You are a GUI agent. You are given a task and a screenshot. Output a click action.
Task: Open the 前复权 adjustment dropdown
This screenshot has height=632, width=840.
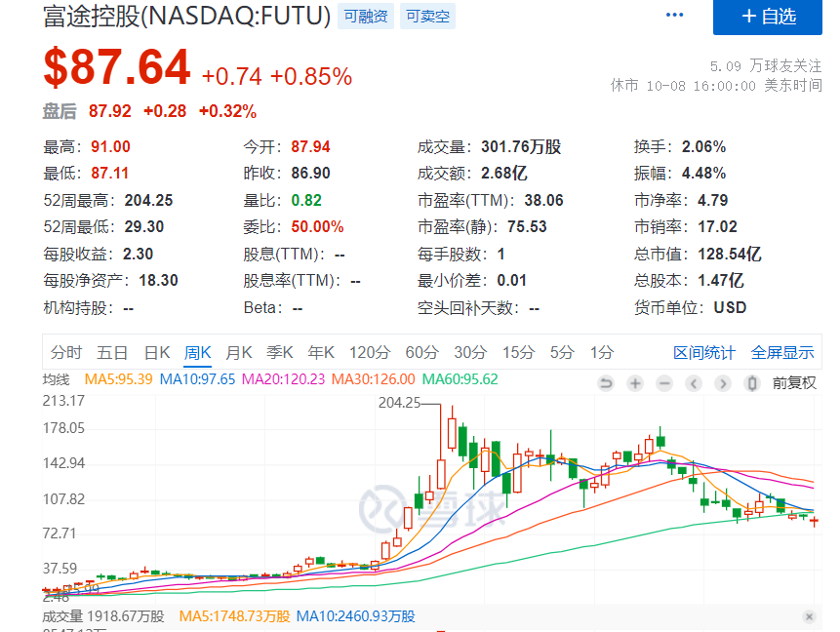(x=794, y=383)
